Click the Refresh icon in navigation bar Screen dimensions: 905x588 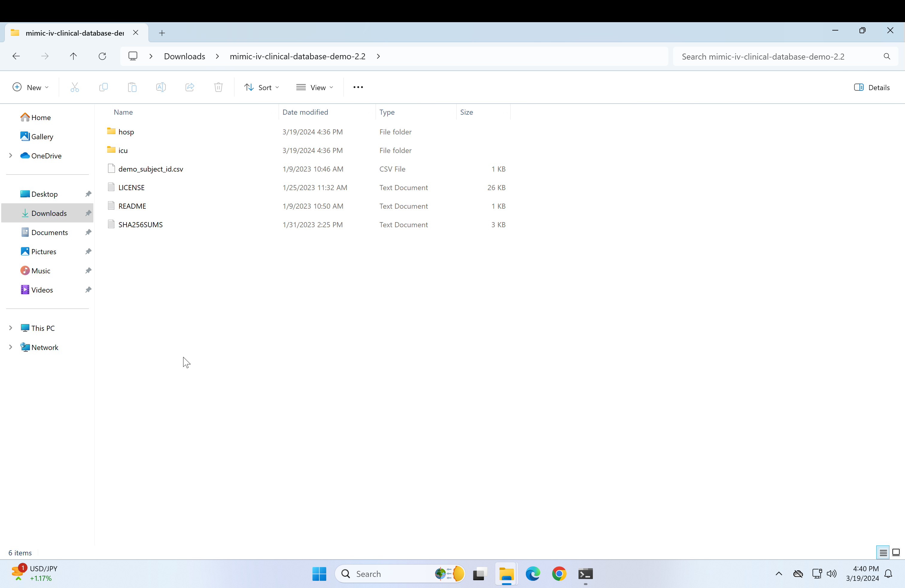tap(102, 56)
